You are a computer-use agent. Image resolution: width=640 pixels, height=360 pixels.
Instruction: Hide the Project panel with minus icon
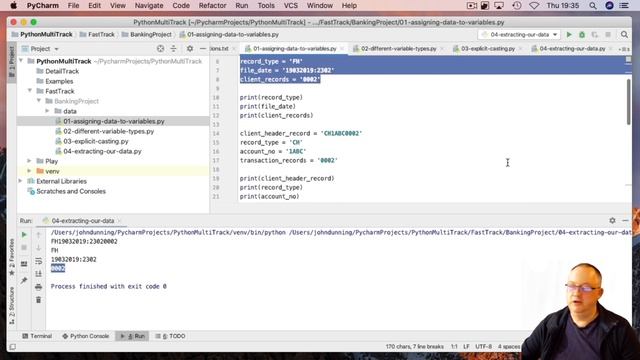(x=203, y=49)
